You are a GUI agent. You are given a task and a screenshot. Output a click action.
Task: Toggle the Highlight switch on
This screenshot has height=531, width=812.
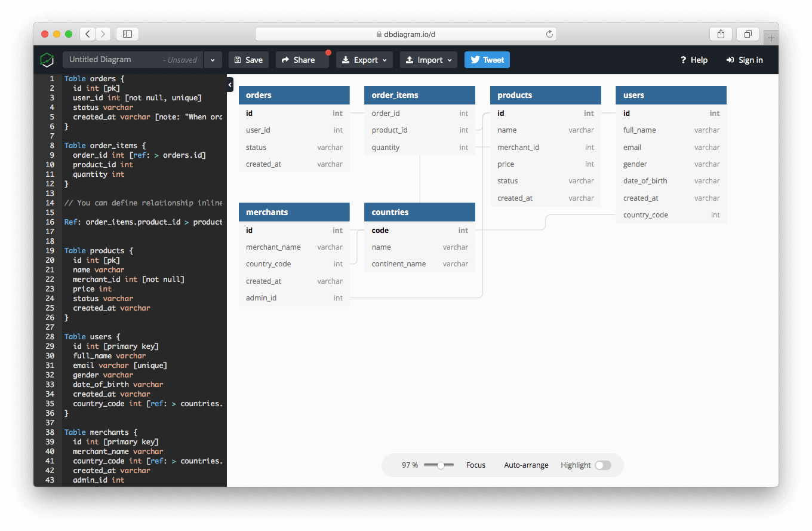[602, 465]
